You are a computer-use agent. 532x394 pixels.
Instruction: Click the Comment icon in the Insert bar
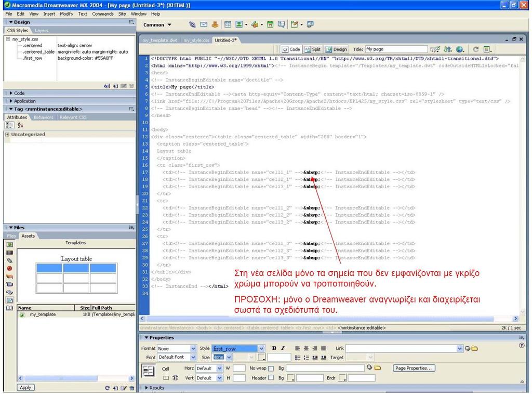pyautogui.click(x=281, y=24)
